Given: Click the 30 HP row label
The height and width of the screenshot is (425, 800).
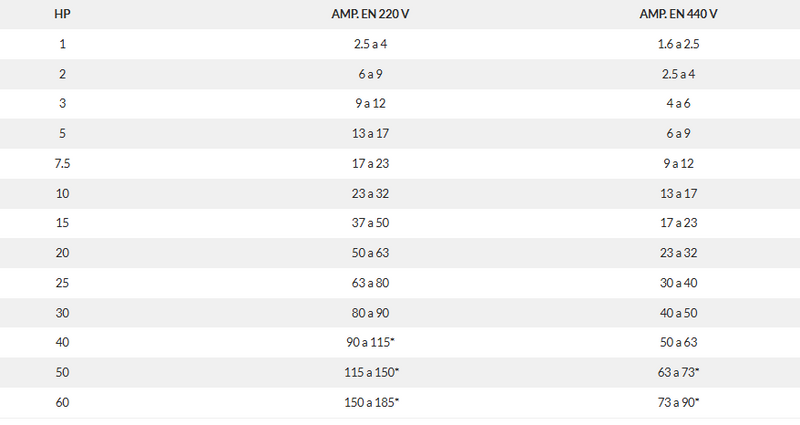Looking at the screenshot, I should pyautogui.click(x=63, y=312).
